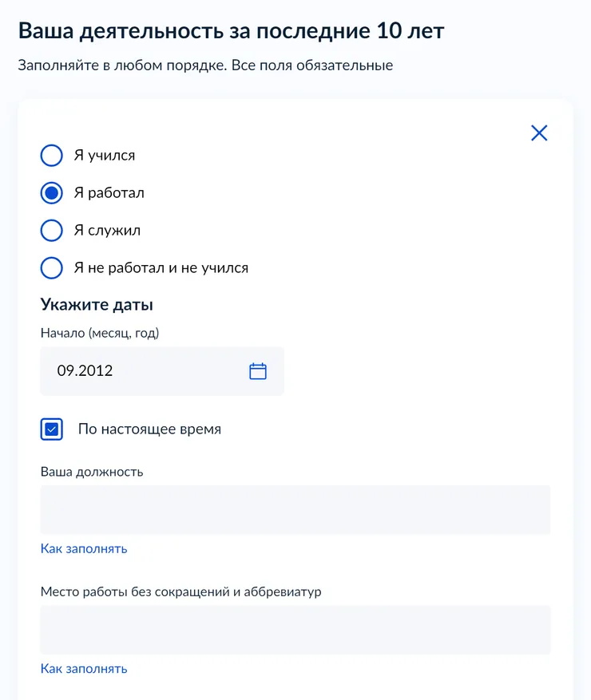Click the 'Я учился' option label text
Viewport: 591px width, 700px height.
click(x=105, y=156)
